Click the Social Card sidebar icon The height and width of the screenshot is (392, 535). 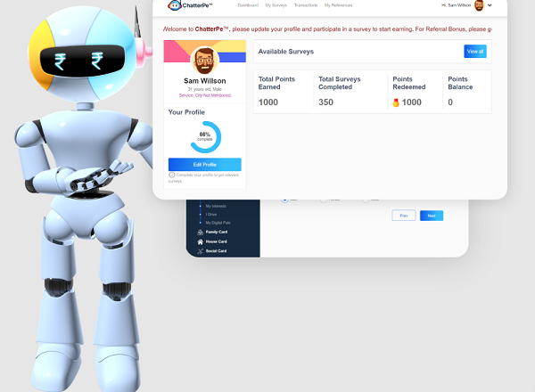(x=200, y=251)
